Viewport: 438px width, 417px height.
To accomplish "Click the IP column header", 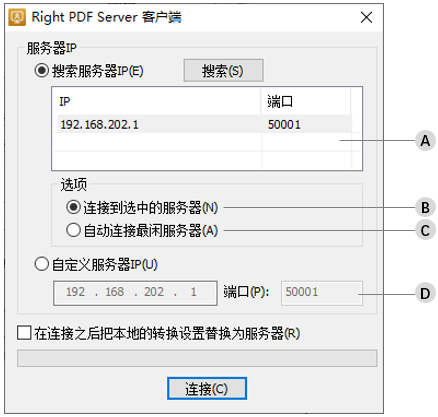I will point(156,101).
